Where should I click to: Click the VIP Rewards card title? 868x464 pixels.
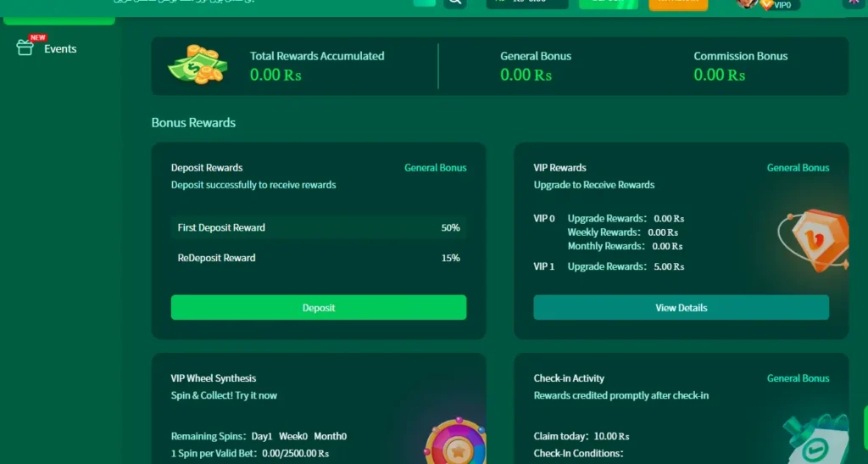coord(559,168)
